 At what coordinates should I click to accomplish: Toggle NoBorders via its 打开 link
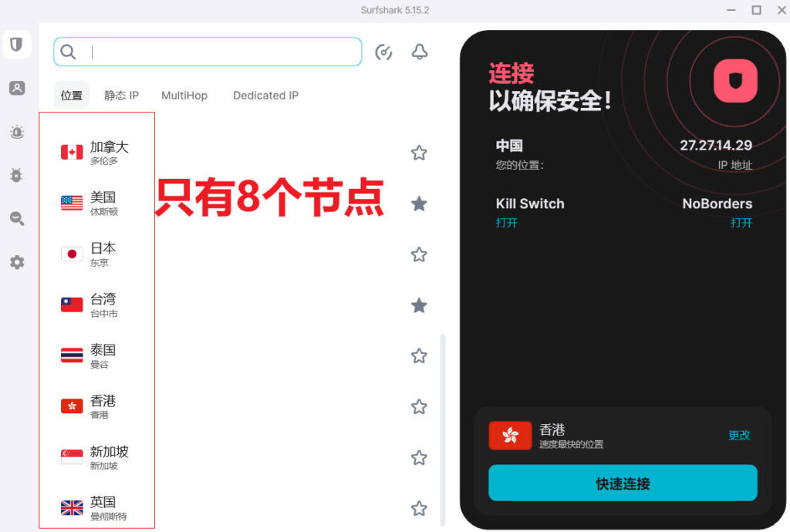[x=741, y=223]
